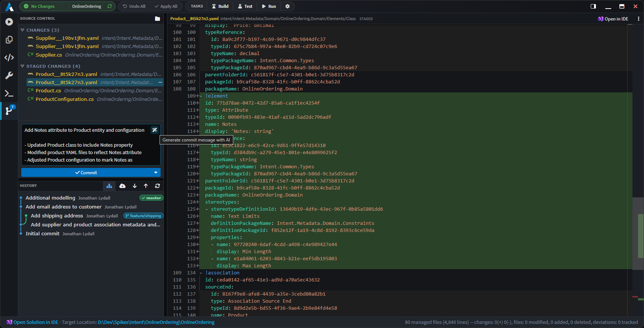The width and height of the screenshot is (644, 328).
Task: Click the Apply All button
Action: pos(166,6)
